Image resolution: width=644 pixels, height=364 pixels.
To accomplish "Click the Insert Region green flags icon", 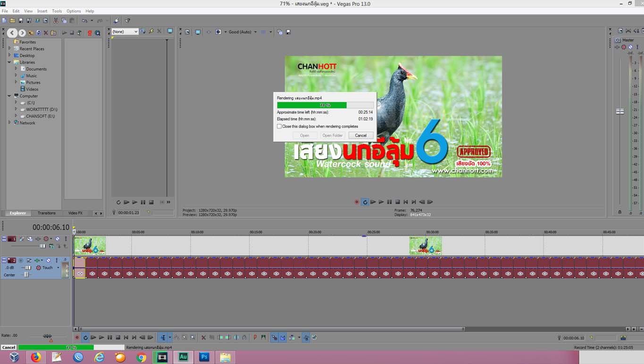I will (263, 337).
